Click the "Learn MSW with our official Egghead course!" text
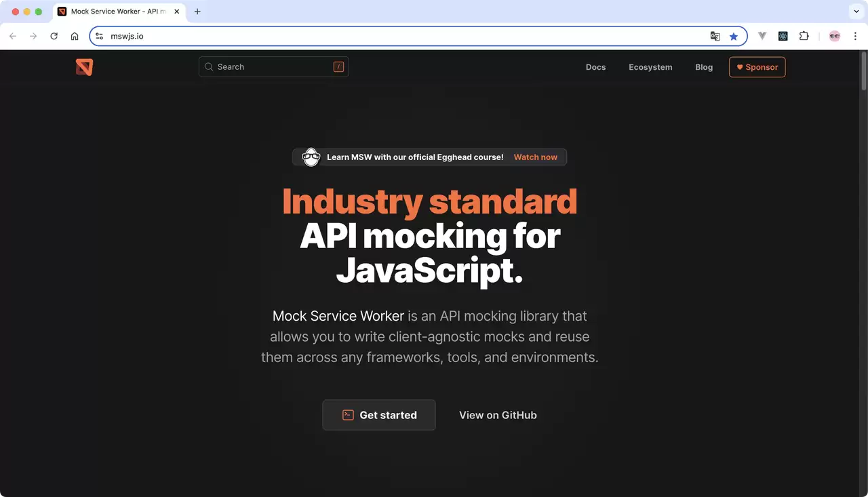This screenshot has width=868, height=497. click(415, 157)
